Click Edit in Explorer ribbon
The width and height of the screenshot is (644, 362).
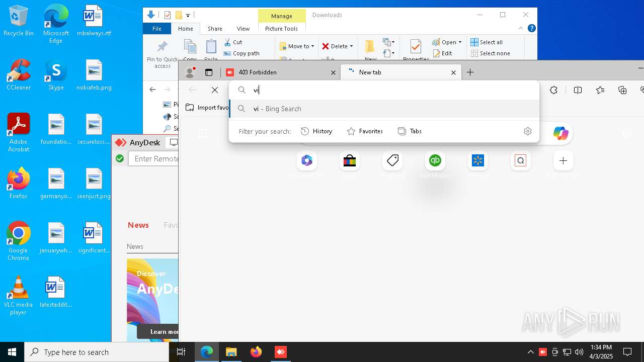tap(442, 53)
